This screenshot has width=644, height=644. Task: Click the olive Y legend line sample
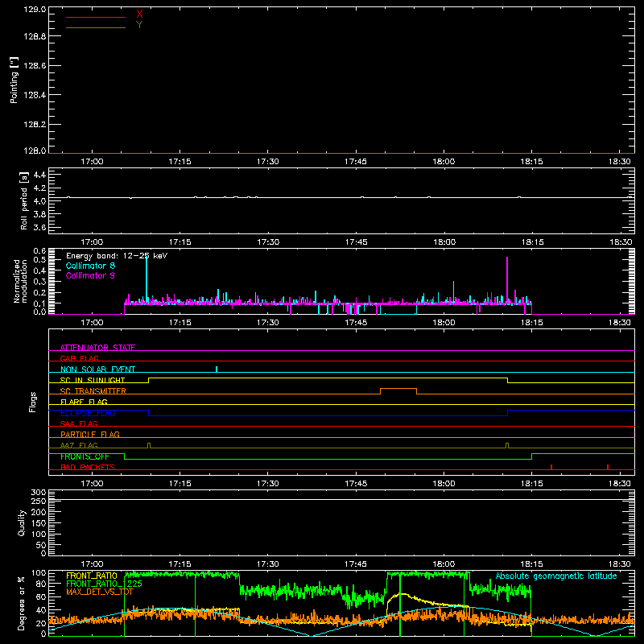pyautogui.click(x=96, y=27)
